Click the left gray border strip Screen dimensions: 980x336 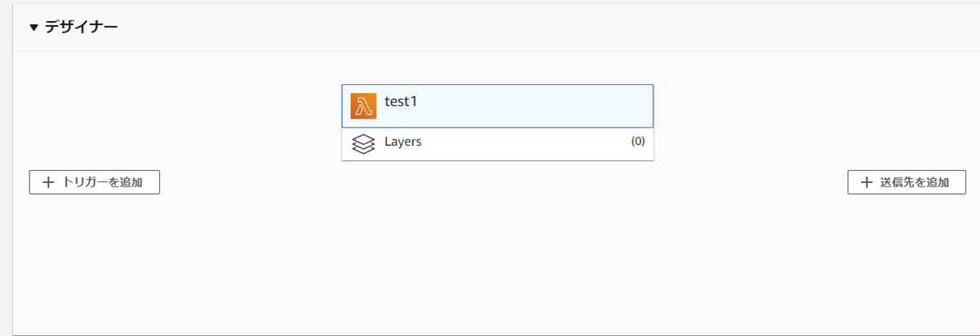click(x=6, y=168)
